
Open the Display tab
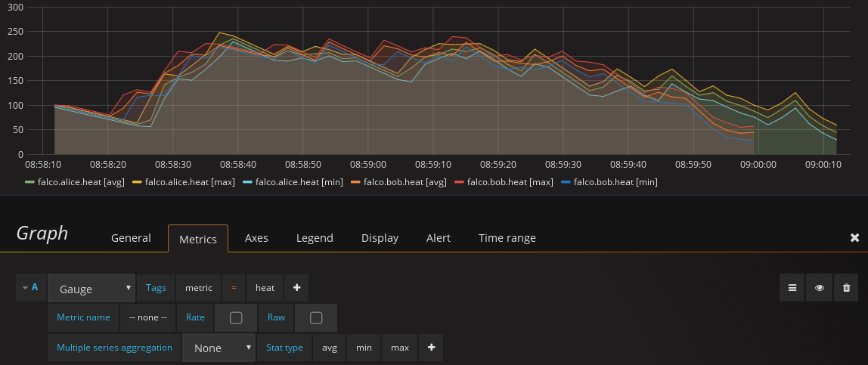point(380,238)
